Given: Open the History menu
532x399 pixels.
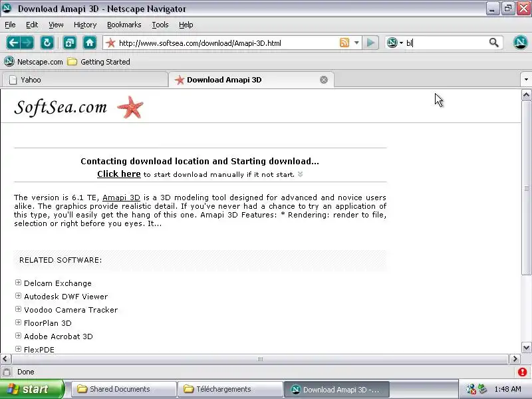Looking at the screenshot, I should (x=85, y=25).
